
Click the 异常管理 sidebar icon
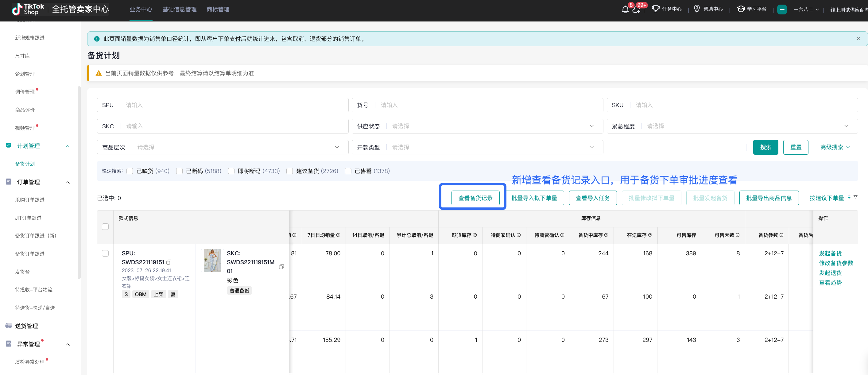point(9,344)
